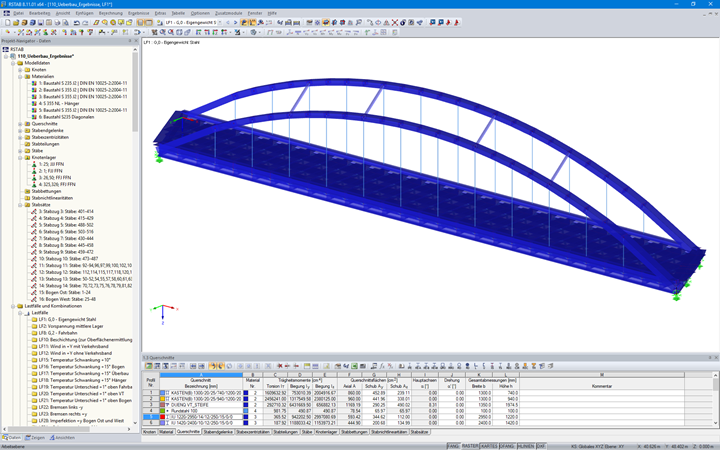Image resolution: width=720 pixels, height=450 pixels.
Task: Select LF2: Vorspannung mittlere Lager
Action: pyautogui.click(x=71, y=326)
